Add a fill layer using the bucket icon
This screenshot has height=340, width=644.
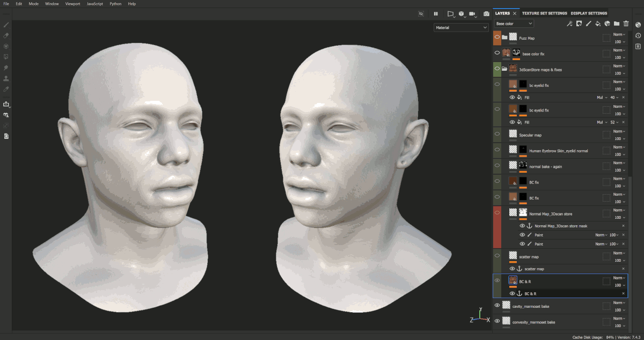coord(598,24)
